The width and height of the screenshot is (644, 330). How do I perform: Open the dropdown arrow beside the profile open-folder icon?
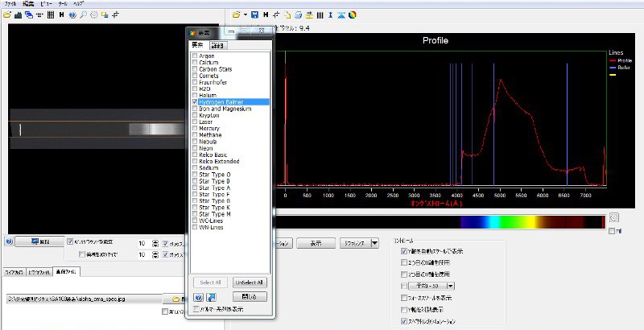pyautogui.click(x=245, y=14)
